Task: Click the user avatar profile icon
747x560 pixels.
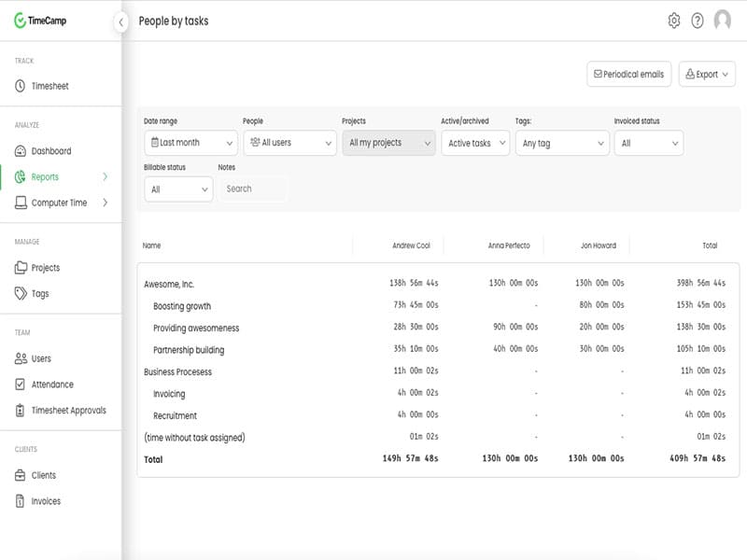Action: 722,21
